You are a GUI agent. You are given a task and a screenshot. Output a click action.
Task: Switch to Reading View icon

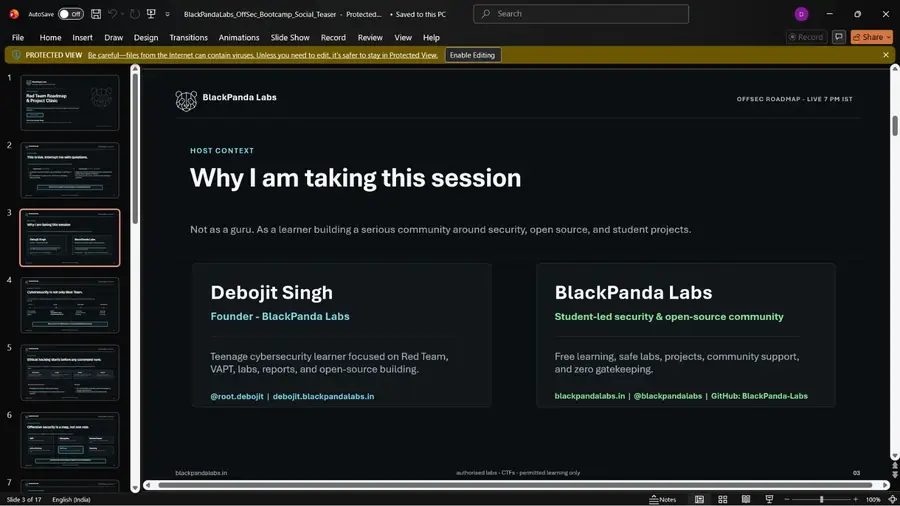click(x=746, y=500)
